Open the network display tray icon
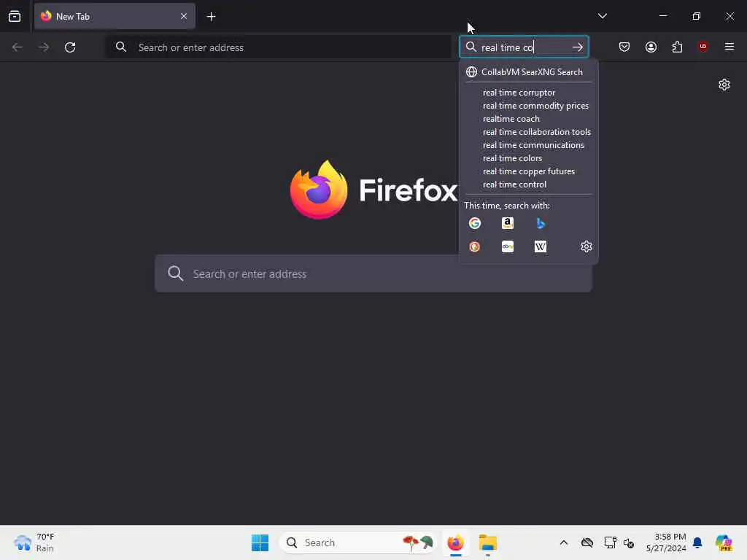 point(611,542)
